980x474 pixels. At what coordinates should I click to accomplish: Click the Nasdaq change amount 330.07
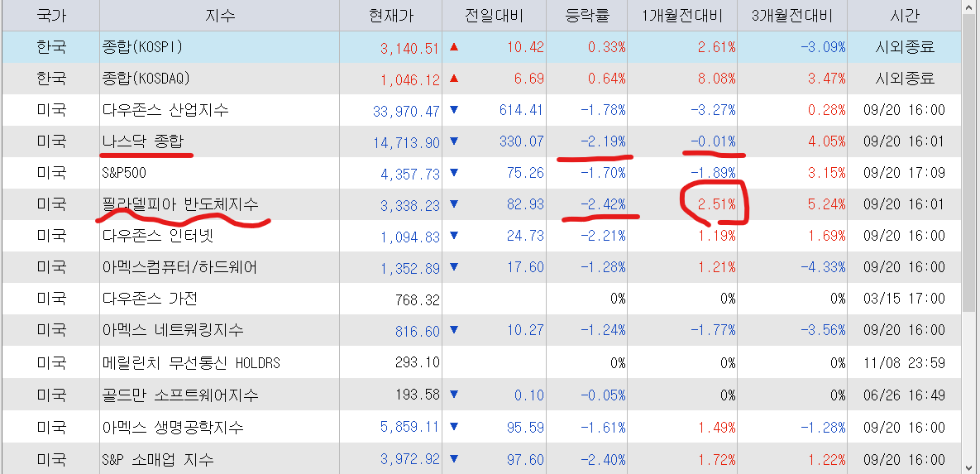coord(521,142)
